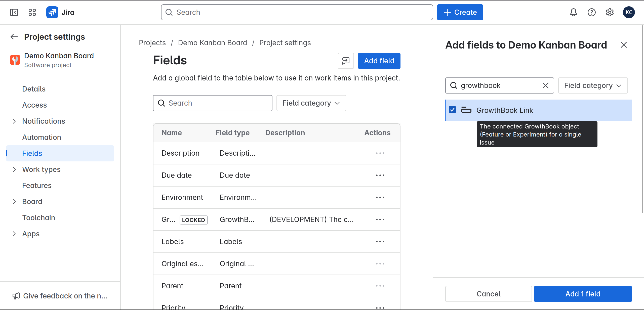Click the feedback icon button beside Add field
This screenshot has width=644, height=310.
(346, 61)
